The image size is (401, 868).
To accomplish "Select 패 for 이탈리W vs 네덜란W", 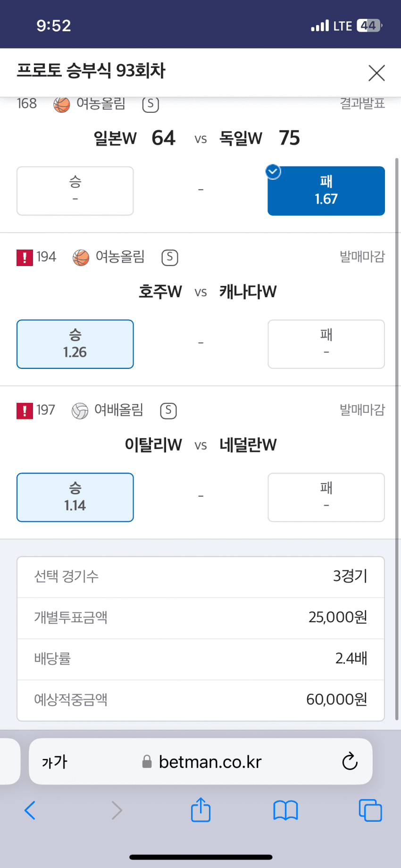I will pyautogui.click(x=326, y=497).
